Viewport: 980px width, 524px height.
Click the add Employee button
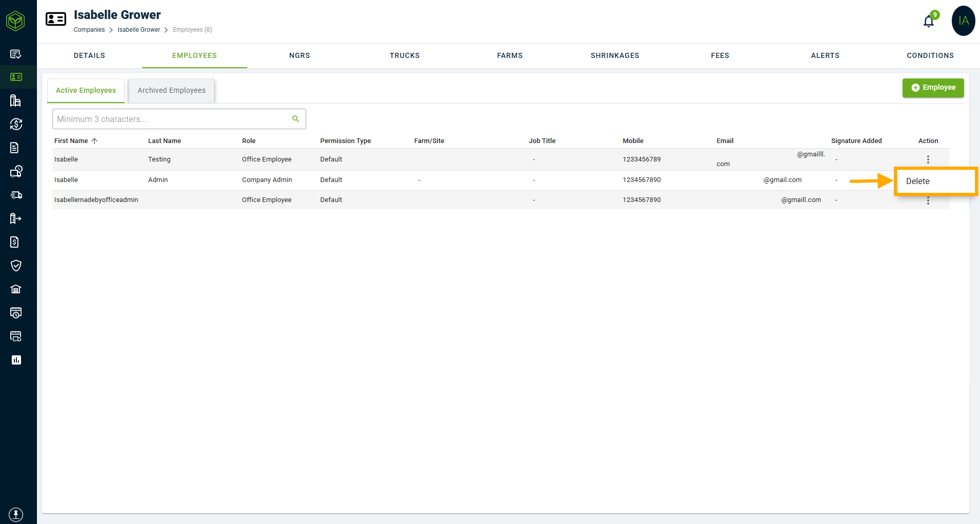pyautogui.click(x=933, y=88)
